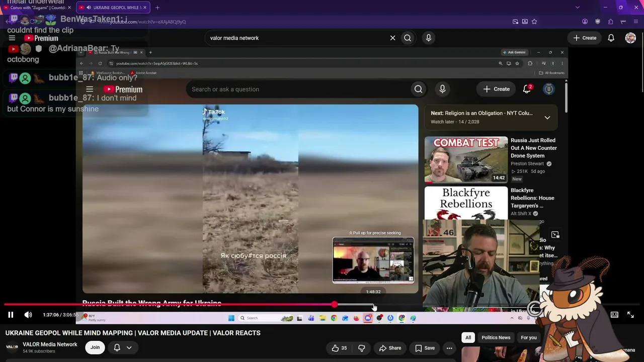This screenshot has height=362, width=644.
Task: Open outer YouTube notifications bell
Action: pos(611,38)
